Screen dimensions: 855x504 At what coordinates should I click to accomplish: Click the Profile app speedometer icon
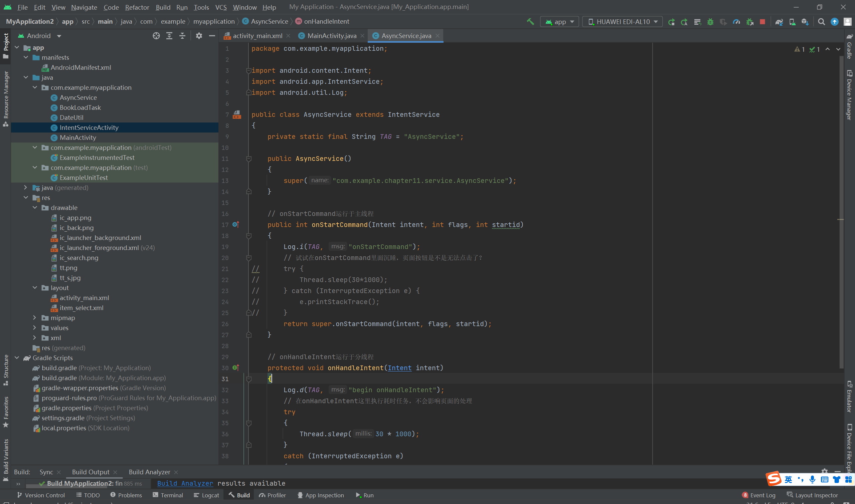[736, 22]
